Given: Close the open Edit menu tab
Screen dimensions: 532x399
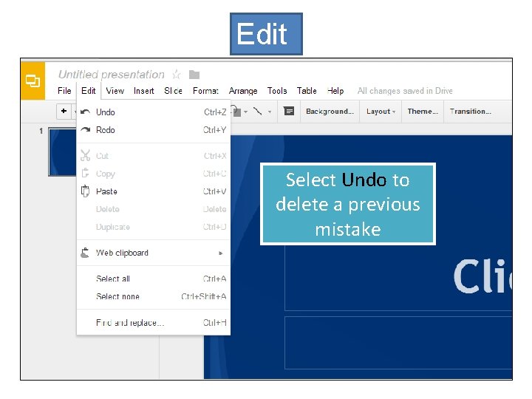Looking at the screenshot, I should pyautogui.click(x=89, y=91).
